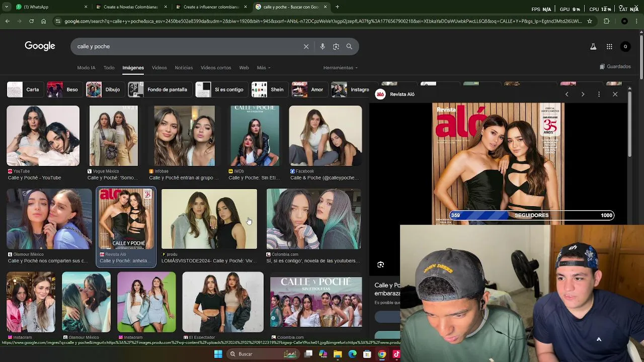
Task: Click the Google logo
Action: (x=40, y=46)
